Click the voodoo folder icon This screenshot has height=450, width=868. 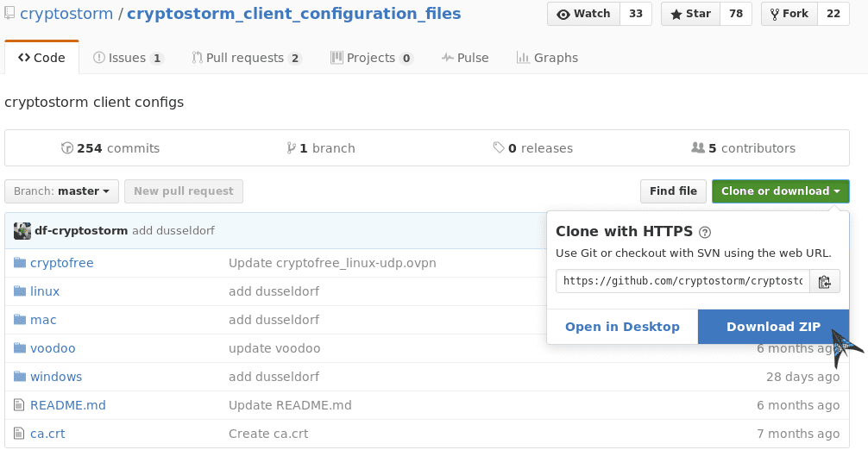coord(20,347)
